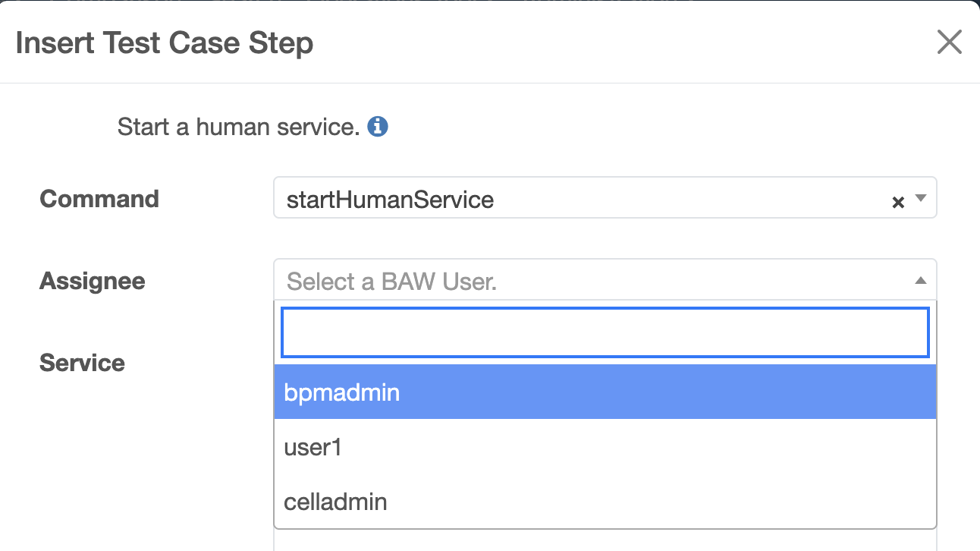This screenshot has height=551, width=980.
Task: Close the Insert Test Case Step dialog
Action: pyautogui.click(x=949, y=42)
